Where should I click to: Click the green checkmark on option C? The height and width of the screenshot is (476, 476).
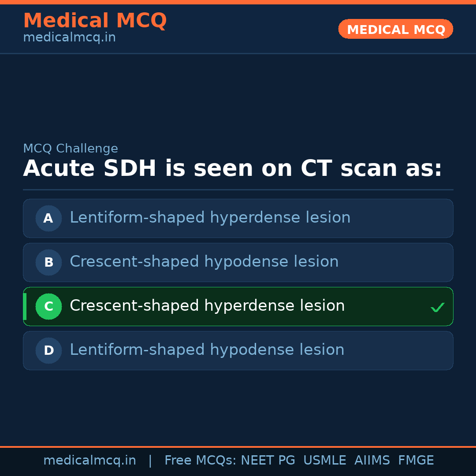(437, 307)
